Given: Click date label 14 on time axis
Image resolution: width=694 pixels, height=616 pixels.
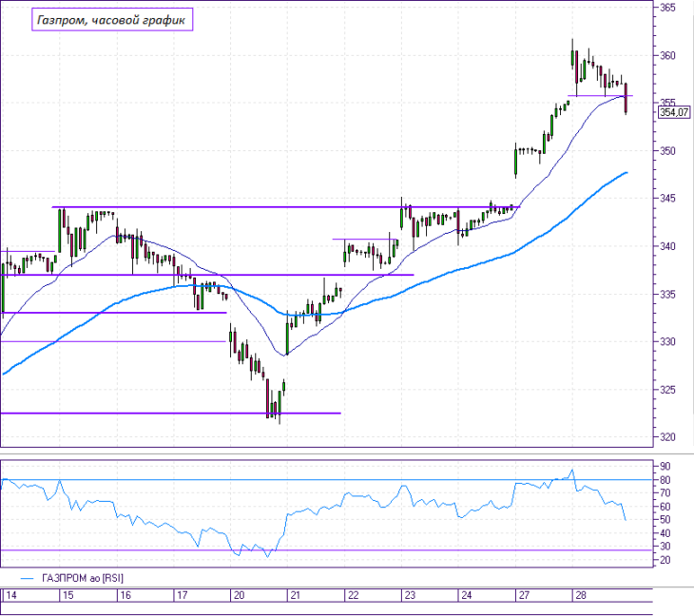Looking at the screenshot, I should tap(11, 595).
